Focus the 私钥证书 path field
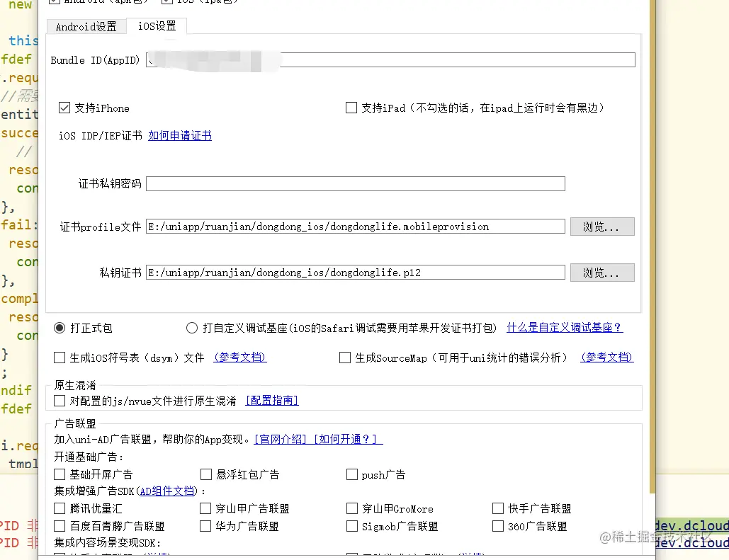The image size is (729, 560). tap(356, 273)
